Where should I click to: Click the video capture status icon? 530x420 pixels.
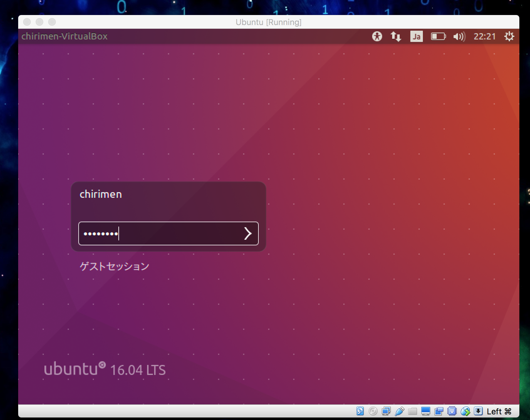point(439,411)
